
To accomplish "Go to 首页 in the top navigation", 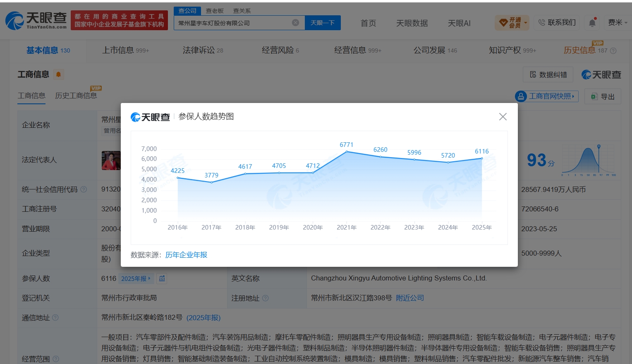I will tap(368, 23).
